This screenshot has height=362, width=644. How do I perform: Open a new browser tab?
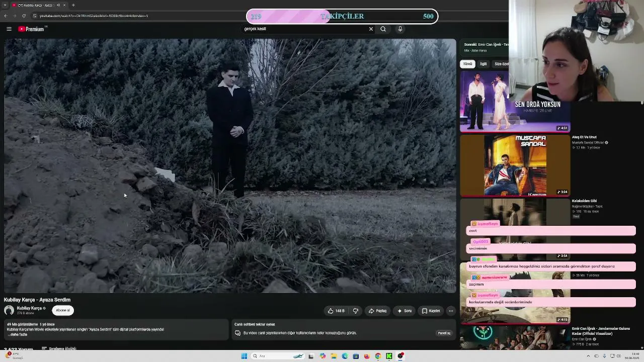(x=73, y=5)
